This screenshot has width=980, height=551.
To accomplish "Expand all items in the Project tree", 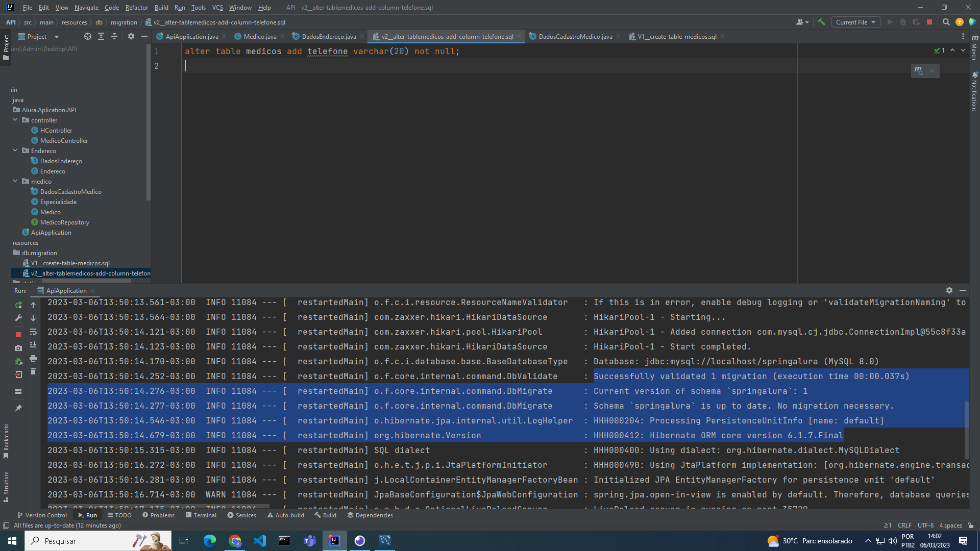I will point(101,36).
